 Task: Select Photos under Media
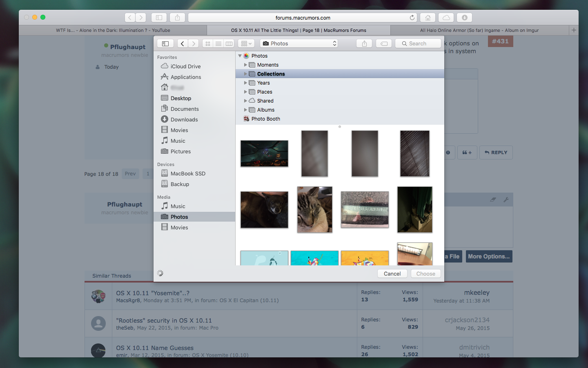click(194, 217)
